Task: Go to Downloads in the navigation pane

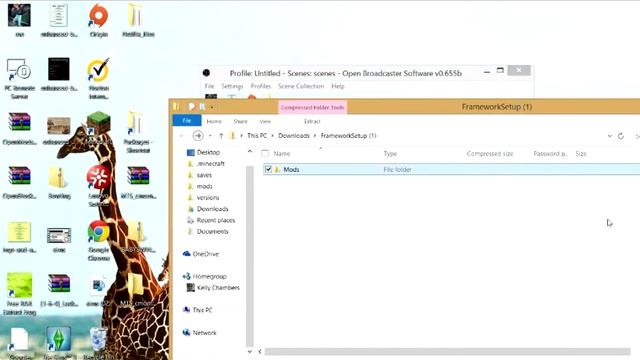Action: point(207,209)
